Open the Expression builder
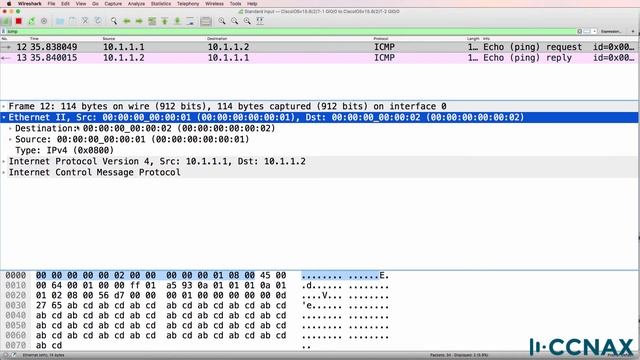Screen dimensions: 640x360 coord(611,31)
